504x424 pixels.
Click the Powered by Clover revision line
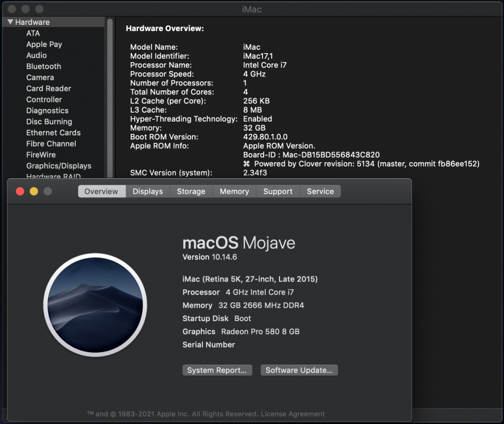[x=361, y=164]
